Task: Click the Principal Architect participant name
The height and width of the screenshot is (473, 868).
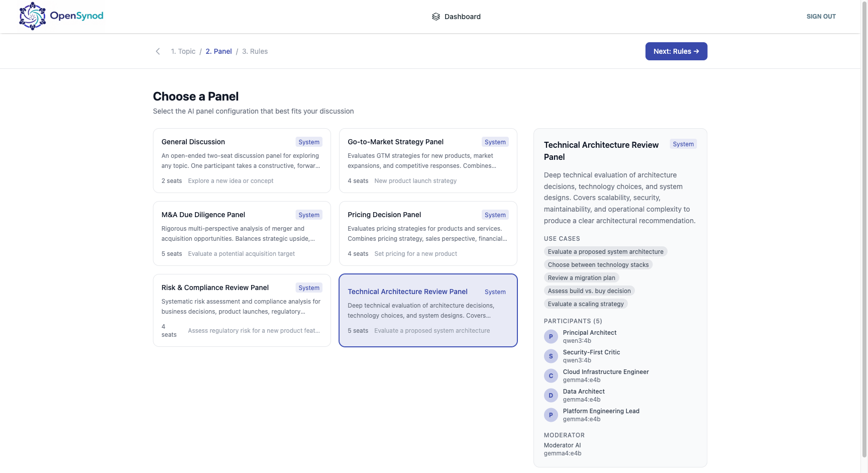Action: [x=589, y=333]
